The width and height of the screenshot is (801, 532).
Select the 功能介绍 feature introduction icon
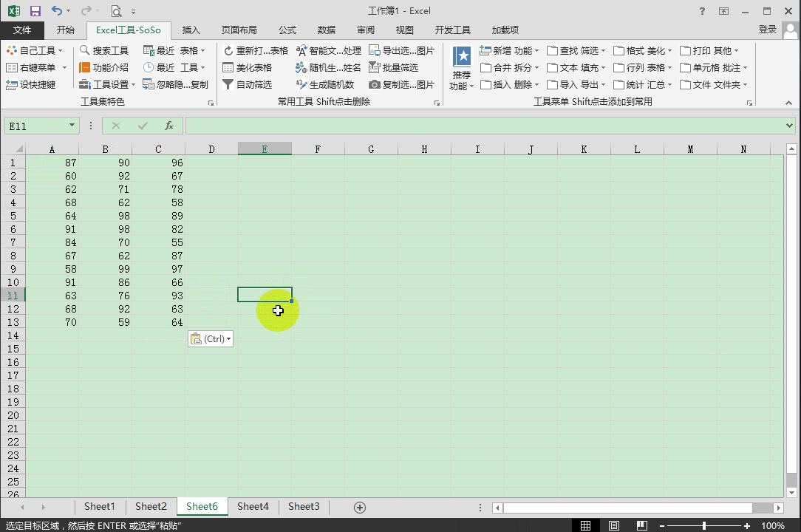click(x=104, y=67)
